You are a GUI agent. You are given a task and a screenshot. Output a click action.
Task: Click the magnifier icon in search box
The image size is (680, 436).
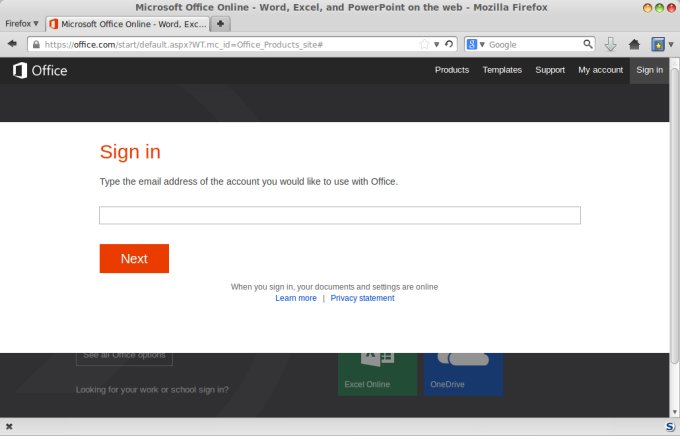588,44
